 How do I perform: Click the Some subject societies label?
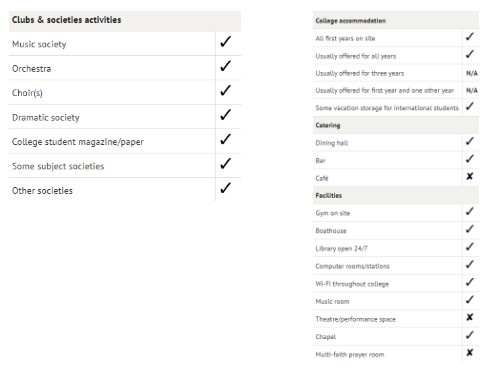(58, 166)
